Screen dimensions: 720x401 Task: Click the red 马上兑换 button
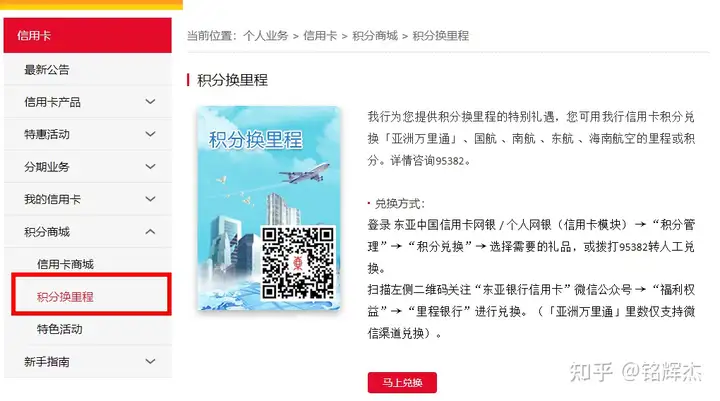(x=402, y=382)
